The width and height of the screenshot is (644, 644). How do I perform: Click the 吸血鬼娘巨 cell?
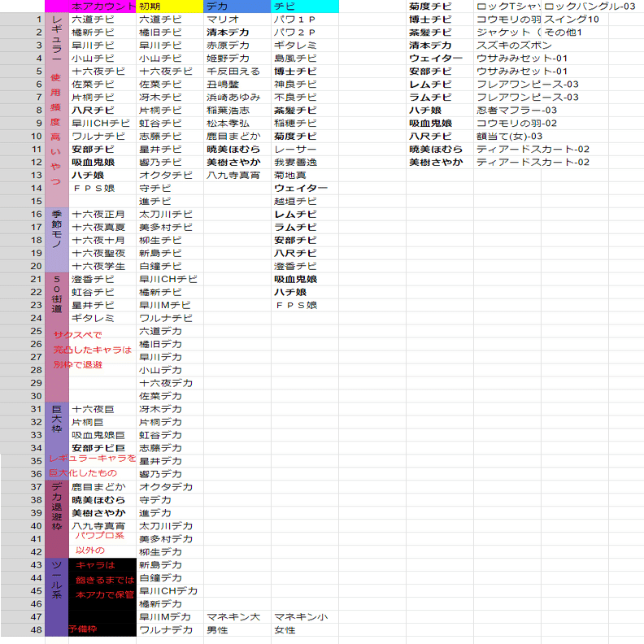pos(102,435)
